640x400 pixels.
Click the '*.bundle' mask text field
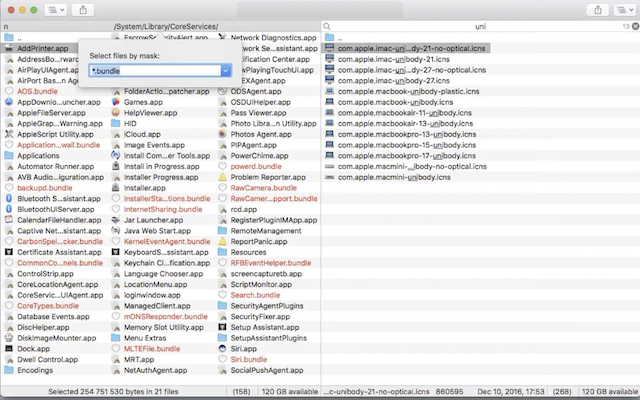pos(150,71)
